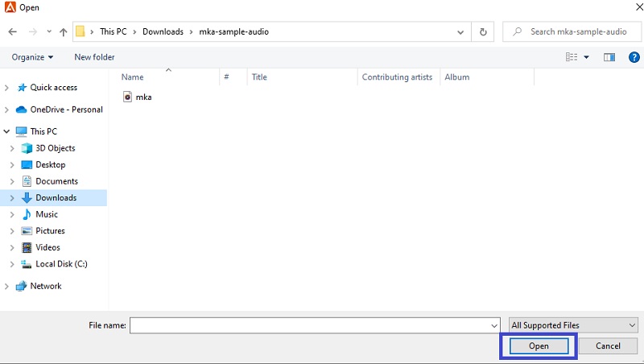
Task: Open Videos folder in sidebar
Action: (47, 247)
